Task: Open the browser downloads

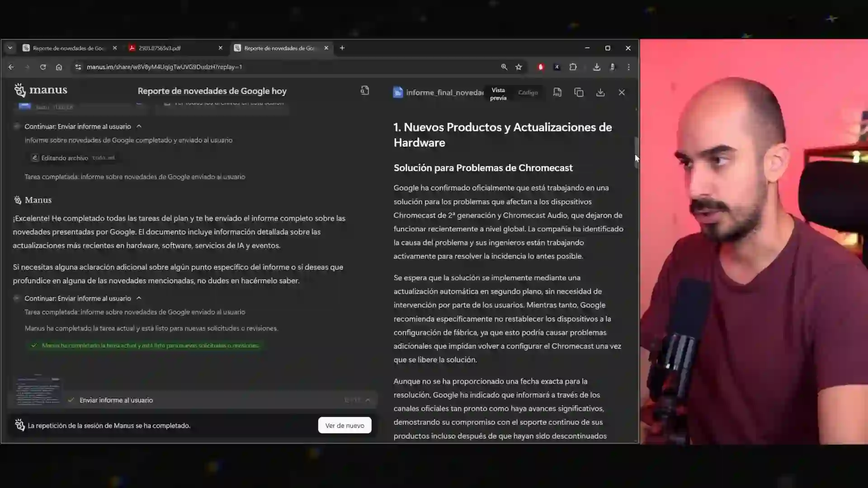Action: click(x=597, y=67)
